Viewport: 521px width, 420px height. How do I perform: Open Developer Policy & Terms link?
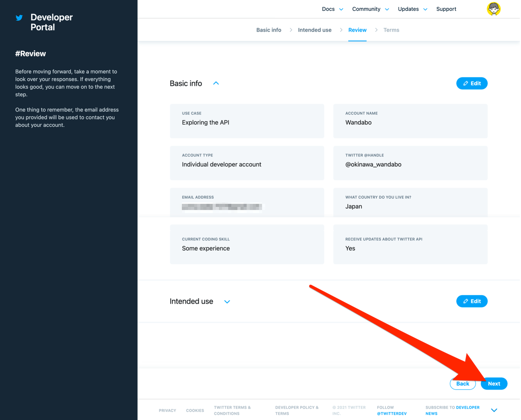point(297,410)
